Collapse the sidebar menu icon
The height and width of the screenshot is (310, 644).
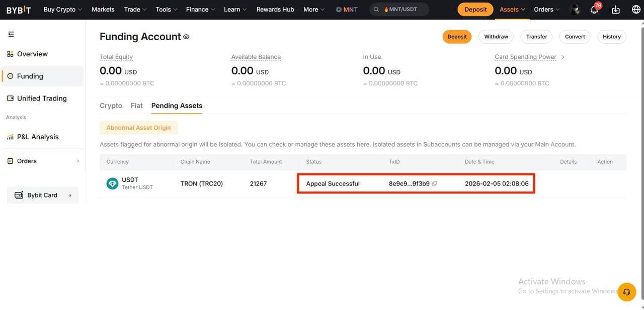tap(11, 34)
